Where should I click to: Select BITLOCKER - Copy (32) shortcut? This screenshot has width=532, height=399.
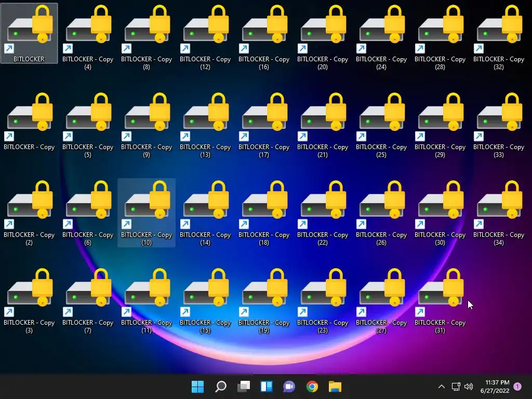499,37
